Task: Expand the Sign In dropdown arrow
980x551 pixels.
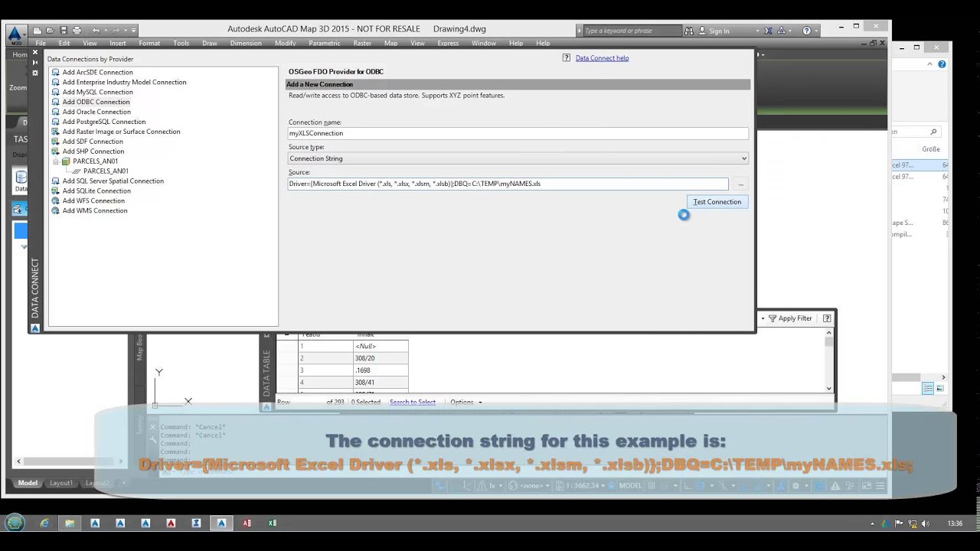Action: pyautogui.click(x=757, y=31)
